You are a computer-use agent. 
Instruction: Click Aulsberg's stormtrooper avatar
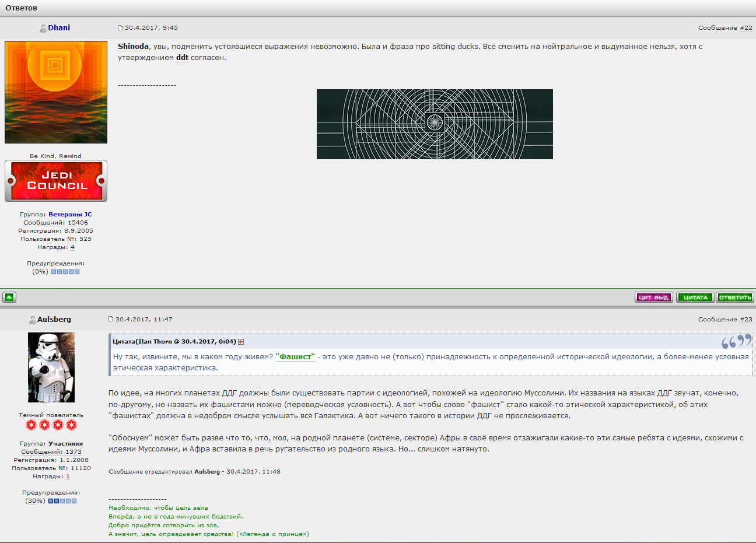(51, 367)
